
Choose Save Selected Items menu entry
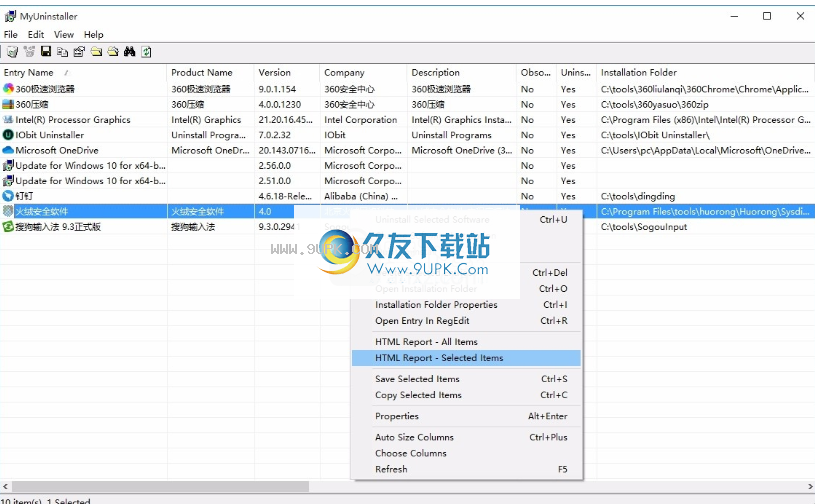coord(466,379)
